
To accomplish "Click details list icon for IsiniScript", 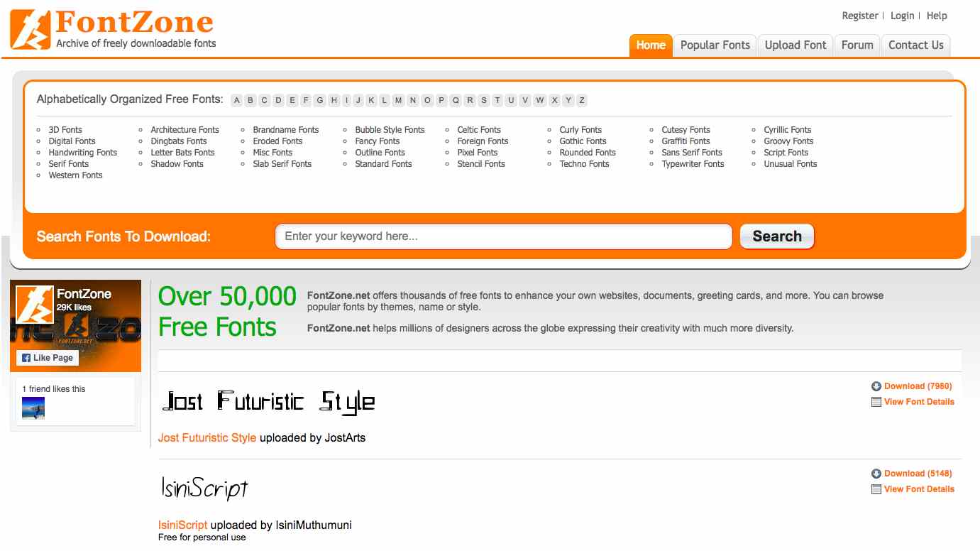I will pos(876,489).
